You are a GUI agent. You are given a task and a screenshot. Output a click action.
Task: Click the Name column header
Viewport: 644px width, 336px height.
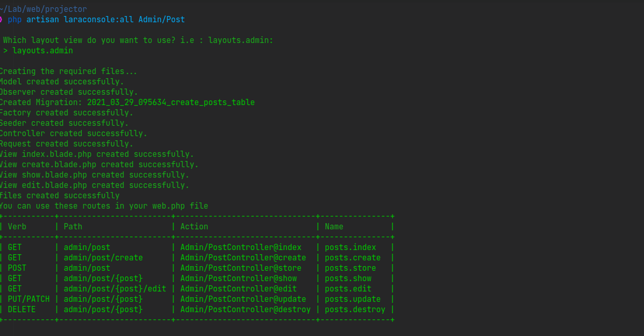click(x=334, y=227)
